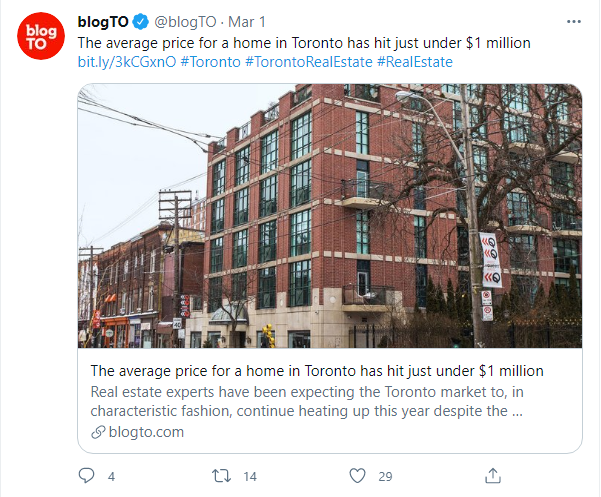Reply to the blogTO tweet
The height and width of the screenshot is (497, 601).
pyautogui.click(x=86, y=476)
